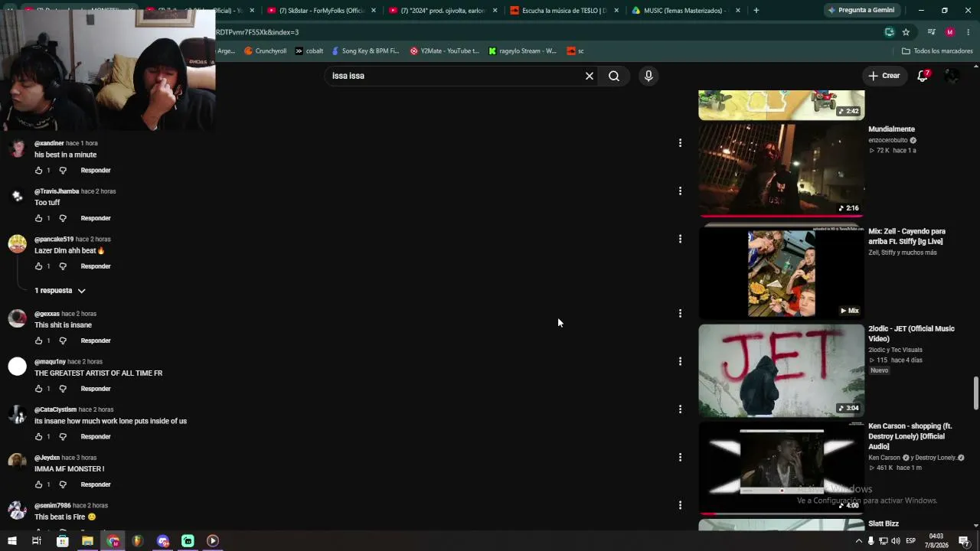Open a new browser tab
Screen dimensions: 980x551
(x=756, y=11)
